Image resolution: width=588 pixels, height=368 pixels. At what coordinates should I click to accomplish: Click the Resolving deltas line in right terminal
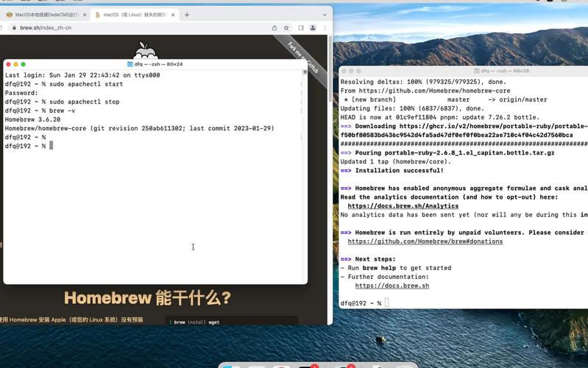tap(423, 82)
